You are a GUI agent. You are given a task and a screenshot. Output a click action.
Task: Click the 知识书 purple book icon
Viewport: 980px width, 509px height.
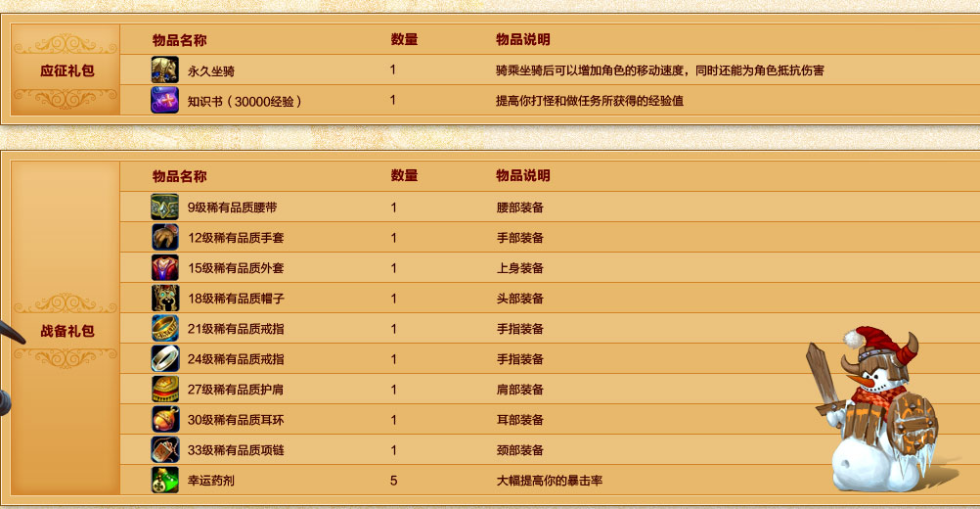[x=164, y=100]
